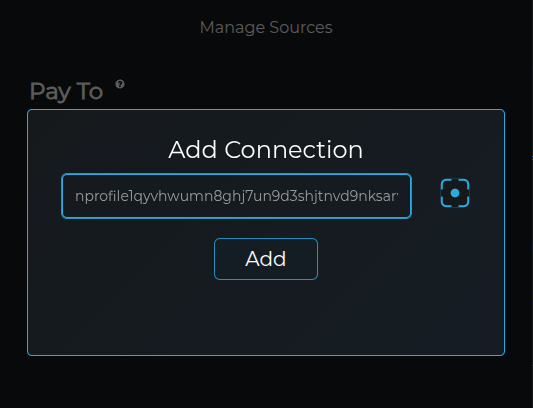Image resolution: width=533 pixels, height=408 pixels.
Task: Tap the blue dot camera scan icon
Action: tap(455, 193)
